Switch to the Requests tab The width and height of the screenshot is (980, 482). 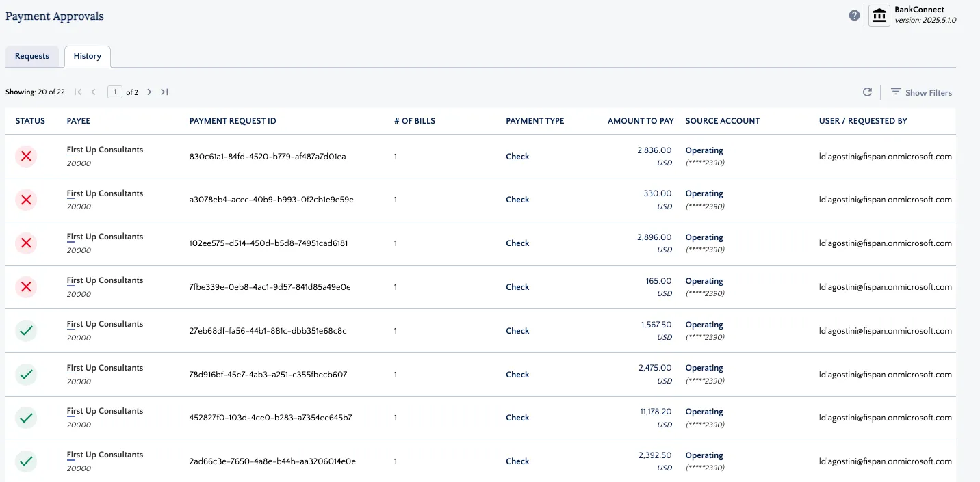[x=32, y=56]
